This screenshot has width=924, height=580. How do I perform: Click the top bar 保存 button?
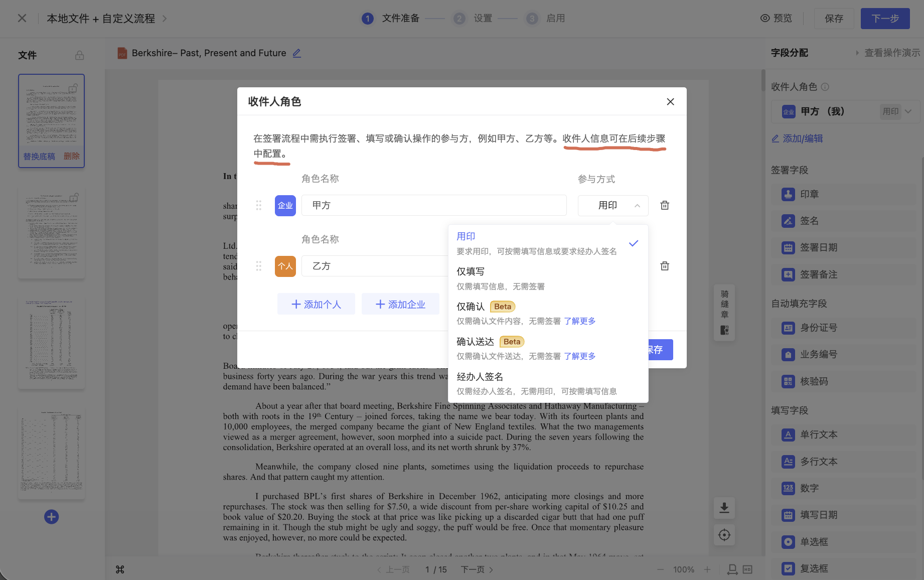pyautogui.click(x=834, y=19)
